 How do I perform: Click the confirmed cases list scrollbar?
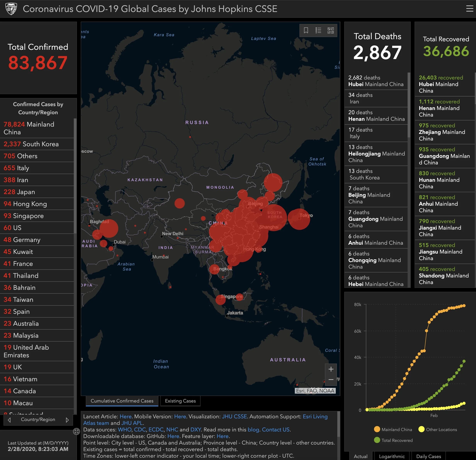click(75, 176)
